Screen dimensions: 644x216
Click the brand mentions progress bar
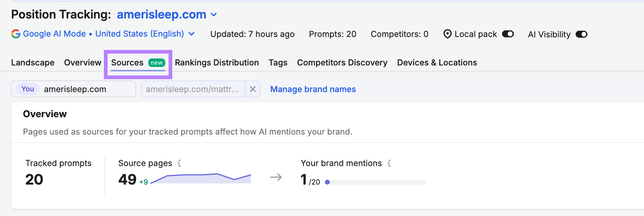point(375,182)
